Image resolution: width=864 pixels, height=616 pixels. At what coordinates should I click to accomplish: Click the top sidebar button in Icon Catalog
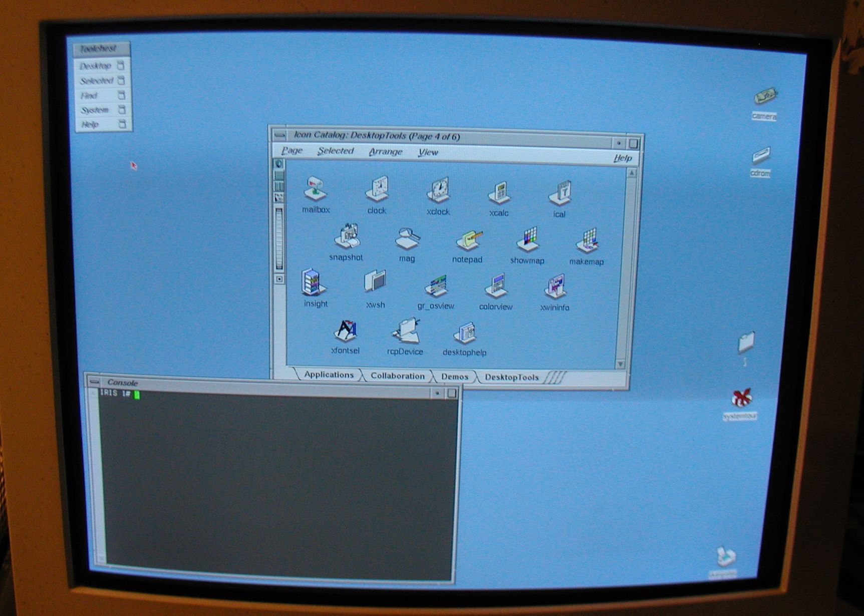[x=279, y=164]
